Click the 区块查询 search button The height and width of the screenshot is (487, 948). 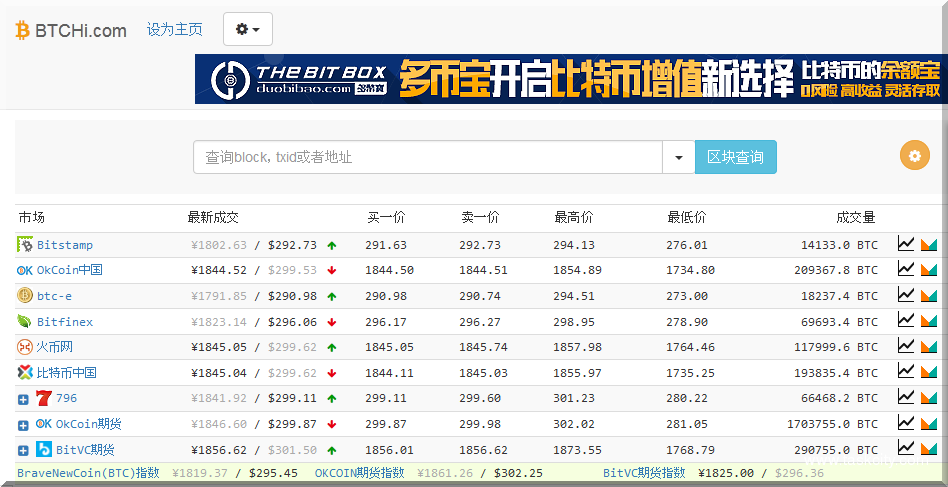click(x=736, y=157)
